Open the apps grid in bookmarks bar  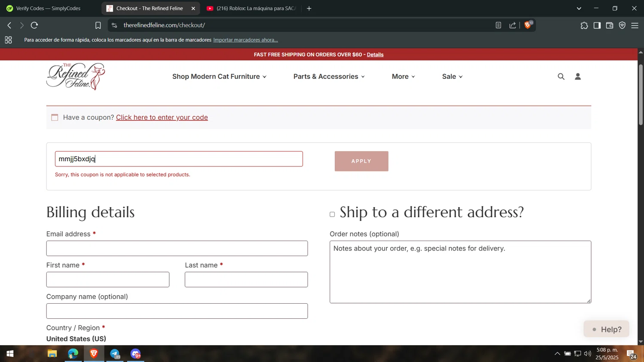pyautogui.click(x=8, y=40)
